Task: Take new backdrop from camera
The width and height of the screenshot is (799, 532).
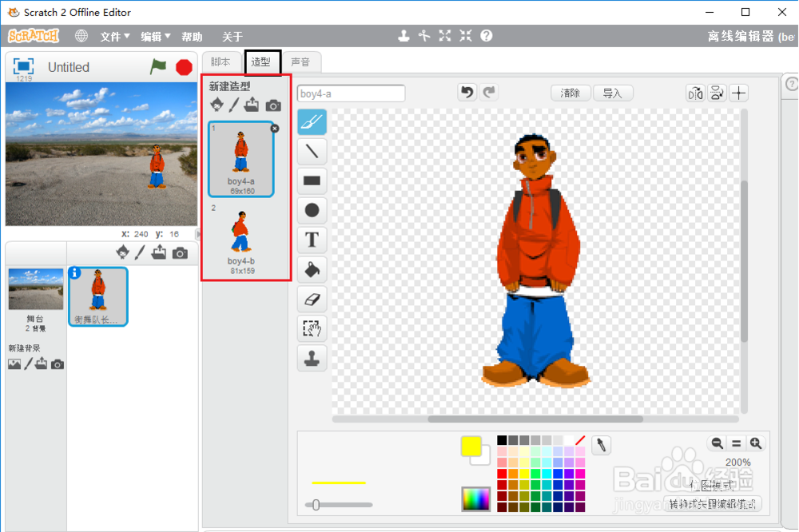Action: pos(58,364)
